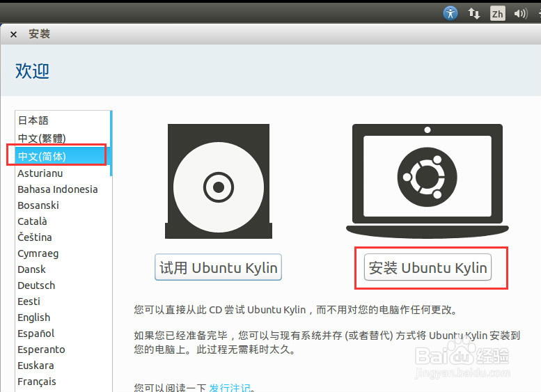Click the laptop with Ubuntu logo image
The image size is (541, 392).
pos(427,181)
